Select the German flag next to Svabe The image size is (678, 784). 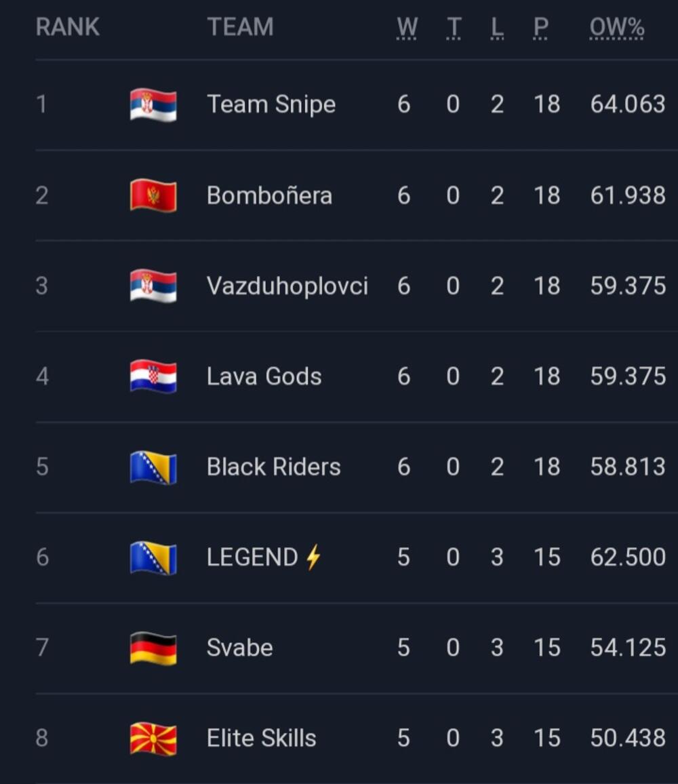pos(153,648)
